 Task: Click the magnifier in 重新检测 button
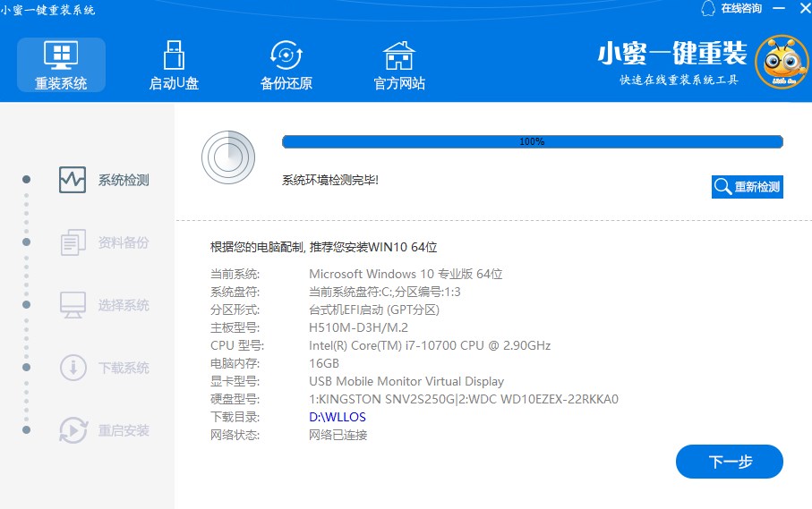tap(722, 187)
